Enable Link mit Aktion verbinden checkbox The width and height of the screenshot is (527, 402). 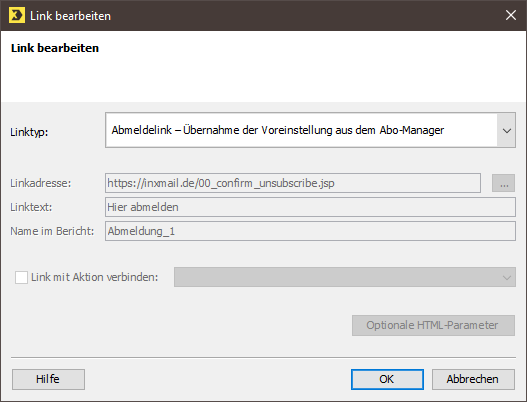21,277
